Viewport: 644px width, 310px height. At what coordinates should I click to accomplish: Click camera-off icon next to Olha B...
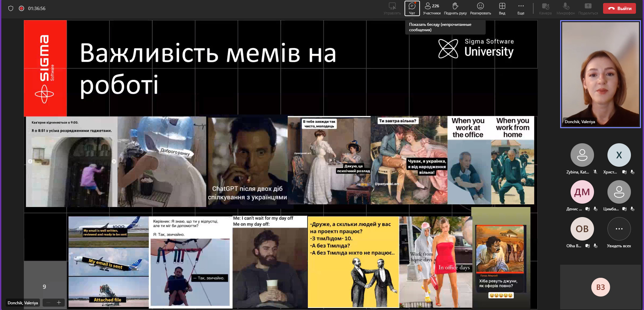[587, 246]
